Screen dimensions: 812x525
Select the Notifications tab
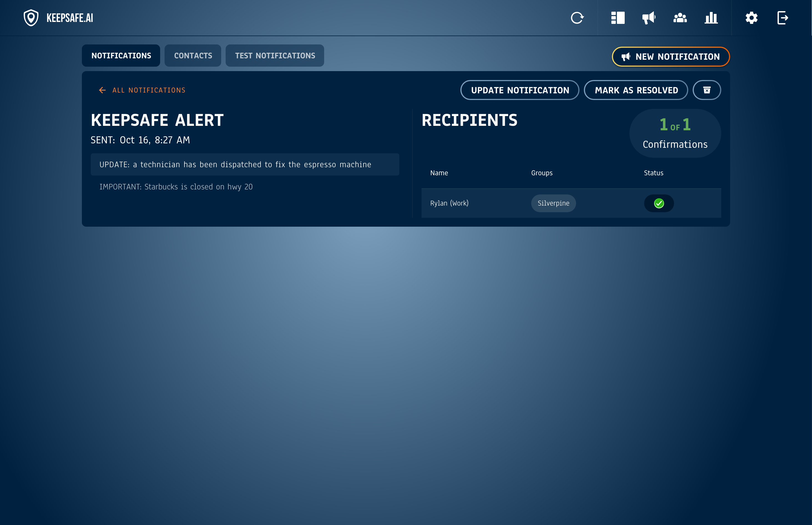coord(121,56)
